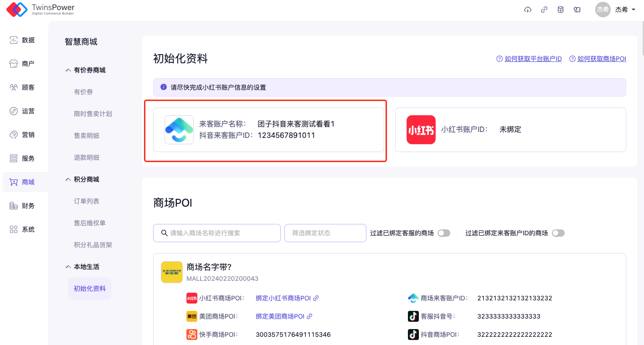
Task: Toggle 过滤已绑定客服的商场 switch
Action: (x=443, y=233)
